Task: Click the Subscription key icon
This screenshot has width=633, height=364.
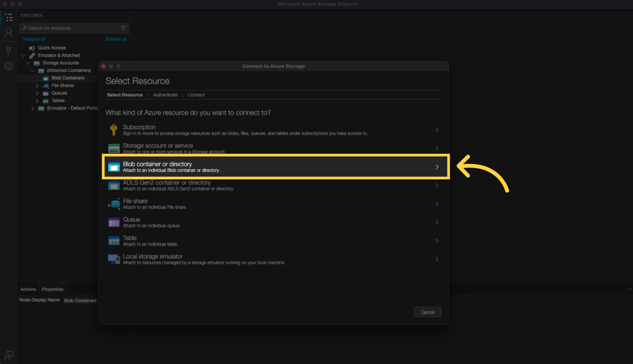Action: (114, 130)
